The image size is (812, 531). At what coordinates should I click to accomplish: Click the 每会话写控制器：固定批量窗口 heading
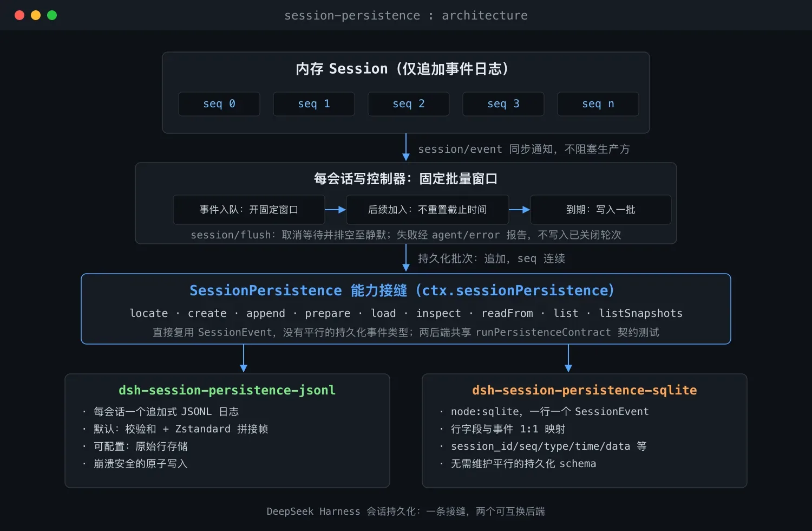406,179
